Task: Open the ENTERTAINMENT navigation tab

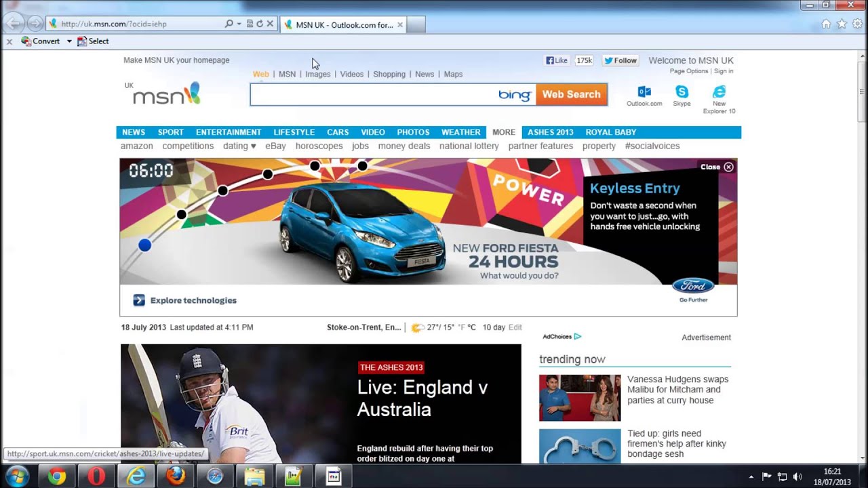Action: pos(229,132)
